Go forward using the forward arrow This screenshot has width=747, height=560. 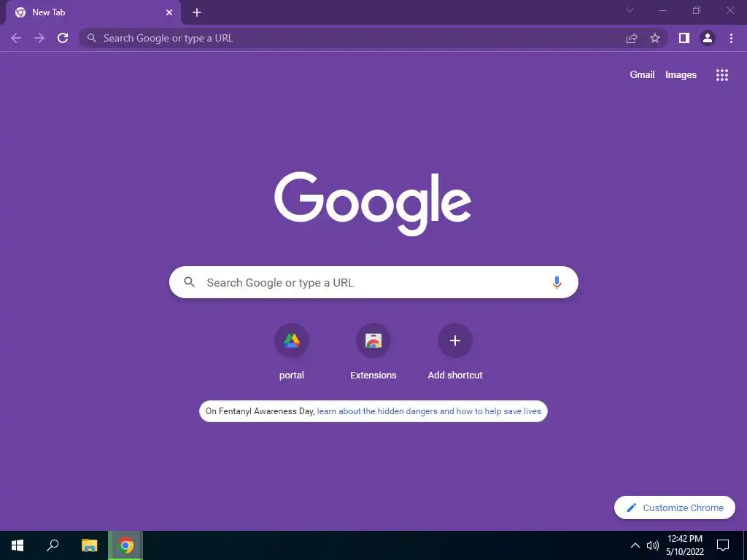(x=39, y=38)
